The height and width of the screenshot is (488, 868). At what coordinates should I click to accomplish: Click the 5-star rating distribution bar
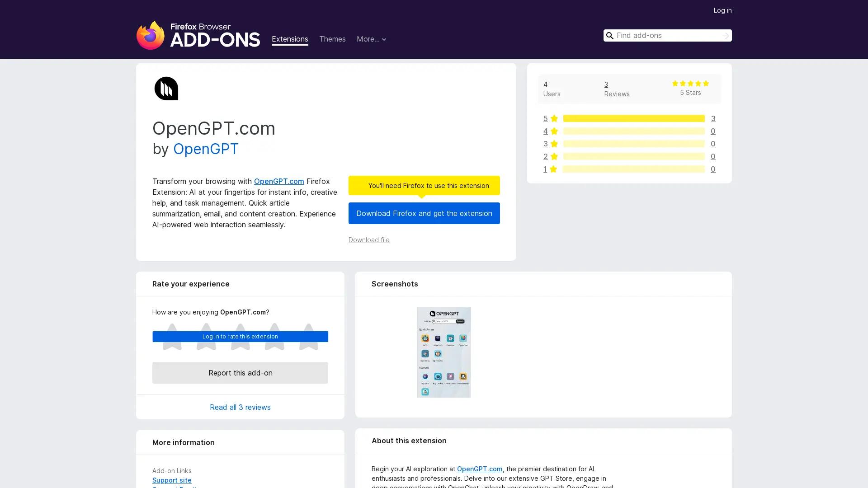pyautogui.click(x=634, y=118)
